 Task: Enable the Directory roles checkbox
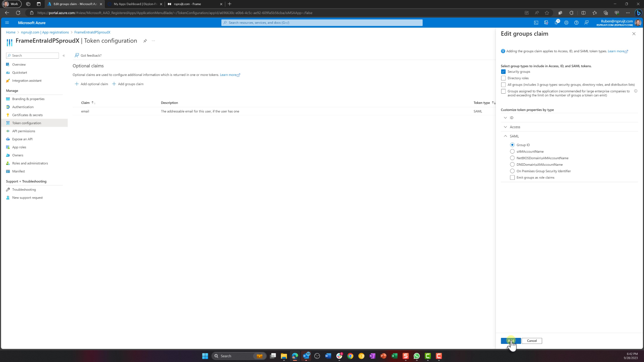tap(503, 78)
